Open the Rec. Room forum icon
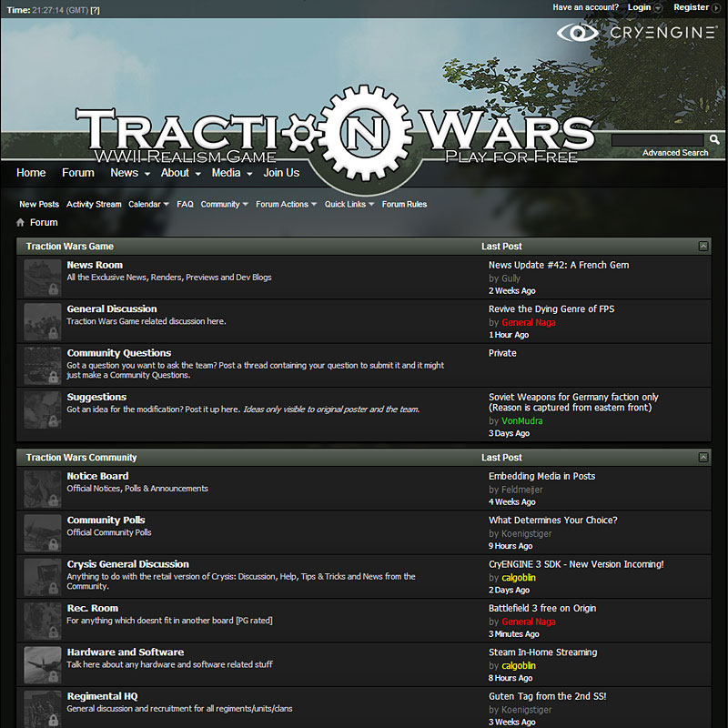Screen dimensions: 728x728 [x=43, y=622]
